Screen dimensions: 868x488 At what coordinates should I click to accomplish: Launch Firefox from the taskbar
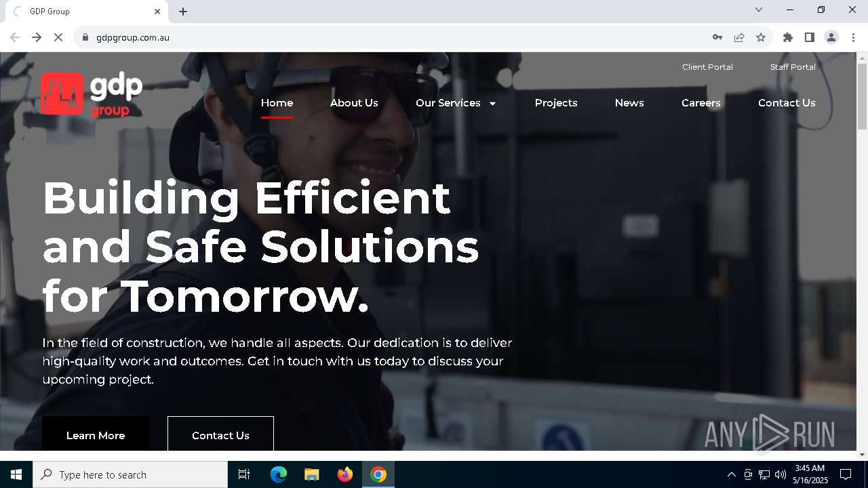tap(345, 474)
